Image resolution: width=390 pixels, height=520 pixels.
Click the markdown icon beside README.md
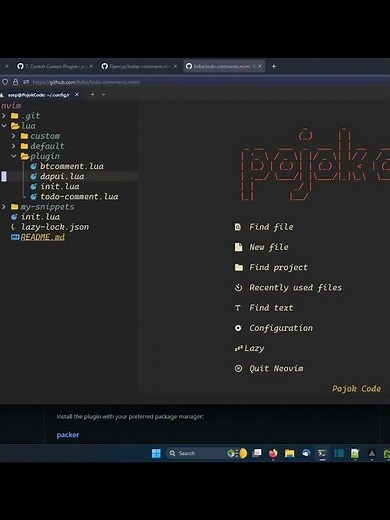coord(15,237)
